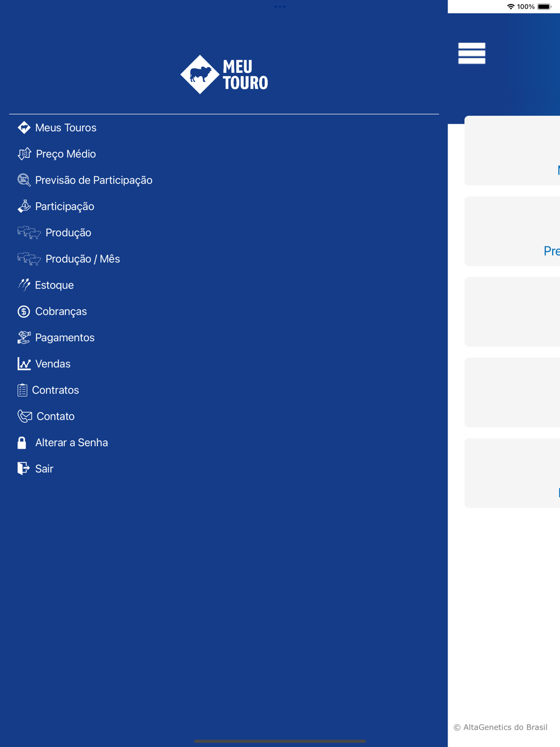Click the AltaGenetics do Brasil footer text
This screenshot has height=747, width=560.
click(x=501, y=727)
